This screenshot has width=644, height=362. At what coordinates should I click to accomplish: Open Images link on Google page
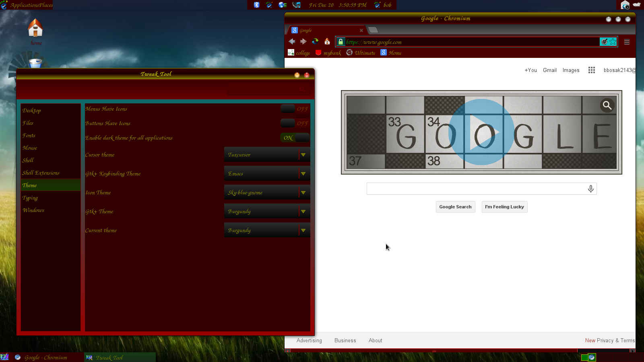click(571, 70)
